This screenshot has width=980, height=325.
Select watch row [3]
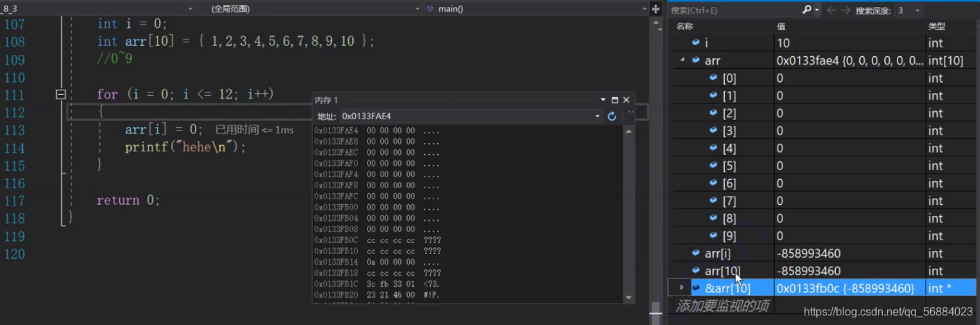pos(825,131)
